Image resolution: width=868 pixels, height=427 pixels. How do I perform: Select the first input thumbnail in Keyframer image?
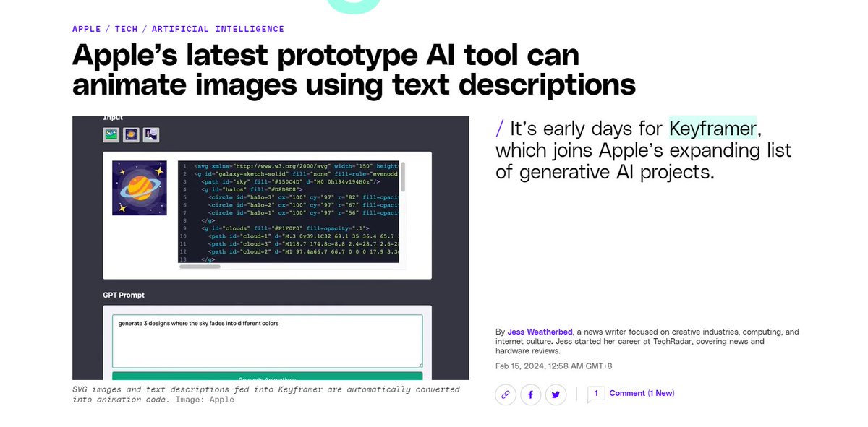(111, 134)
